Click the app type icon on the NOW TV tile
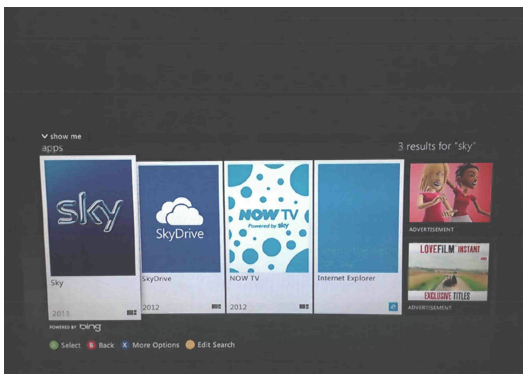528x380 pixels. click(304, 307)
